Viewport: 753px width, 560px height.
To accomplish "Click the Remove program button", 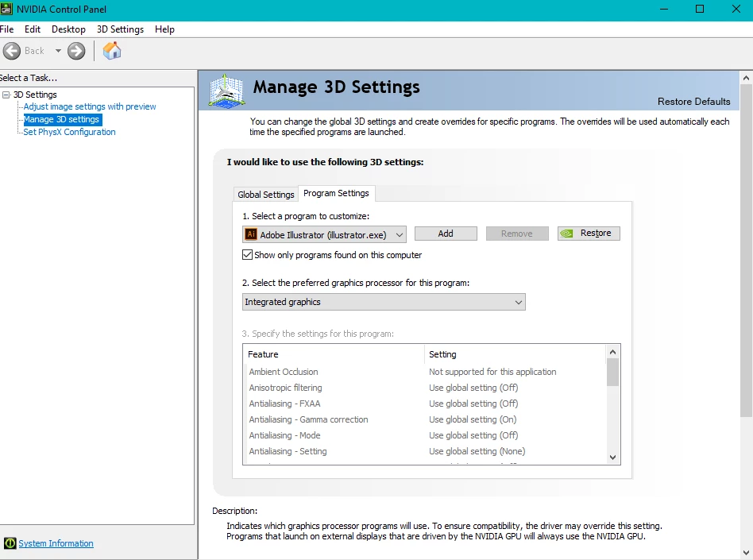I will pyautogui.click(x=517, y=234).
